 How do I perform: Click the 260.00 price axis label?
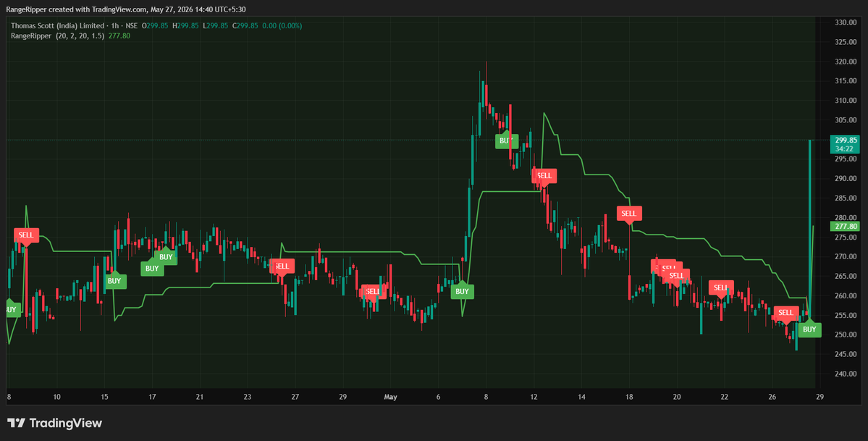(846, 295)
